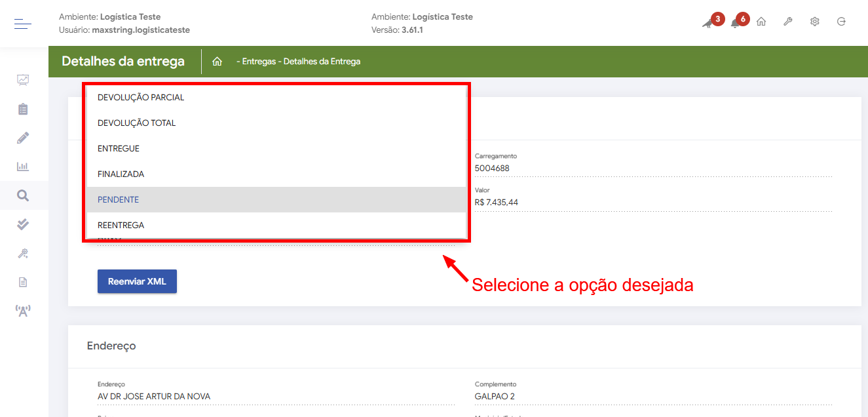Viewport: 868px width, 417px height.
Task: Choose the ENTREGUE option
Action: pos(276,148)
